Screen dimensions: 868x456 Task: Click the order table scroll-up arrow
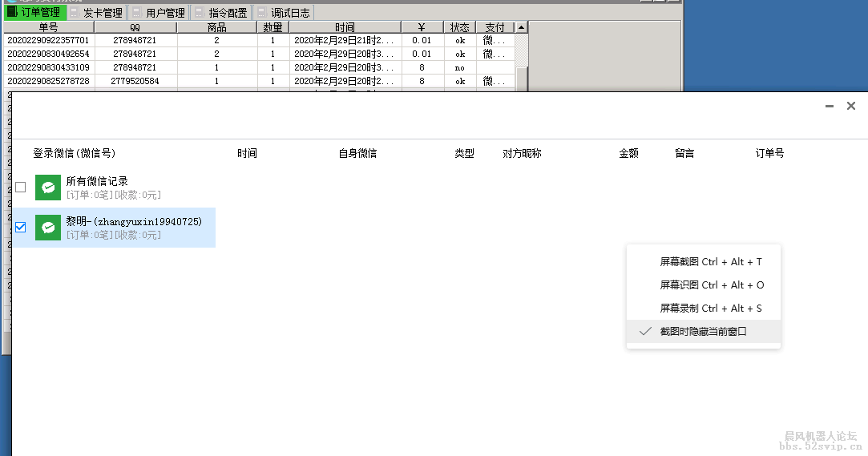pos(521,27)
